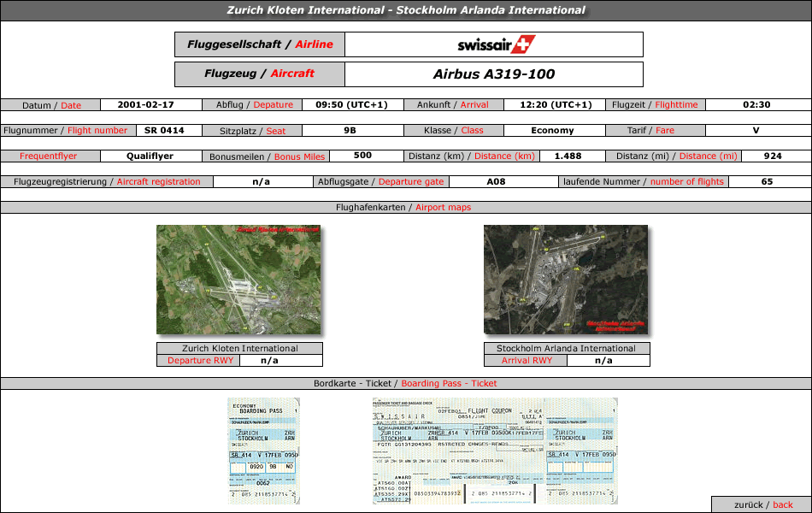Click the distance in miles value 924
The height and width of the screenshot is (513, 812).
click(773, 156)
